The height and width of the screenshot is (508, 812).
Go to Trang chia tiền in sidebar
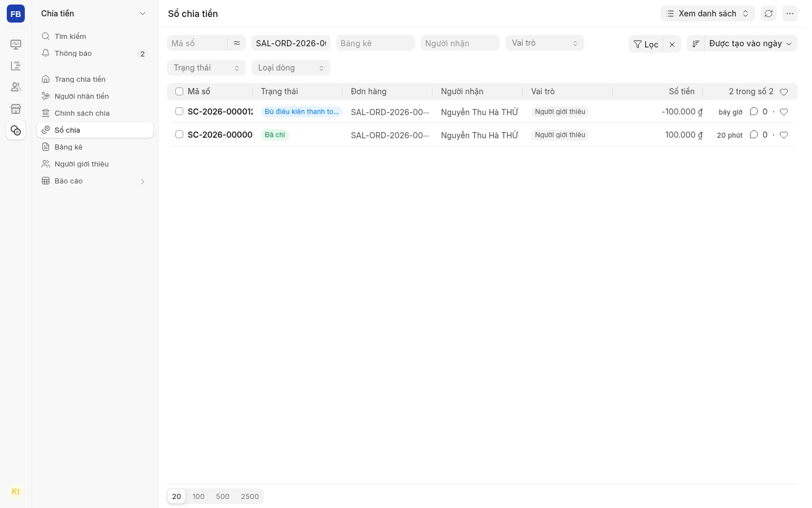95,80
